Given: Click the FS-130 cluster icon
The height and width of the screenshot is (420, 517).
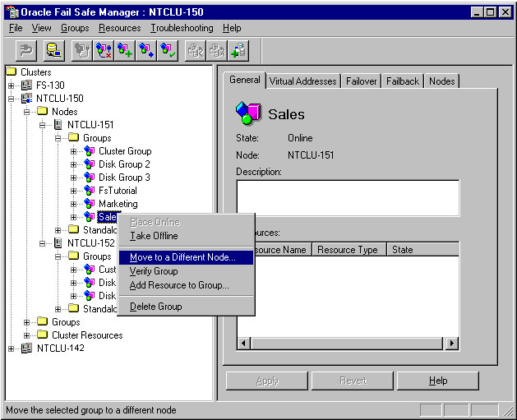Looking at the screenshot, I should pos(26,85).
